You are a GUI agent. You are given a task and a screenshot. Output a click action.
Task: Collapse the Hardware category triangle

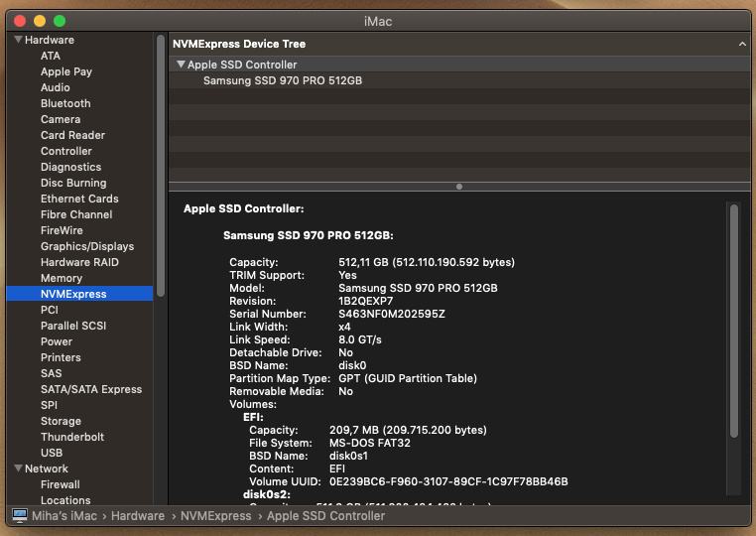point(18,40)
